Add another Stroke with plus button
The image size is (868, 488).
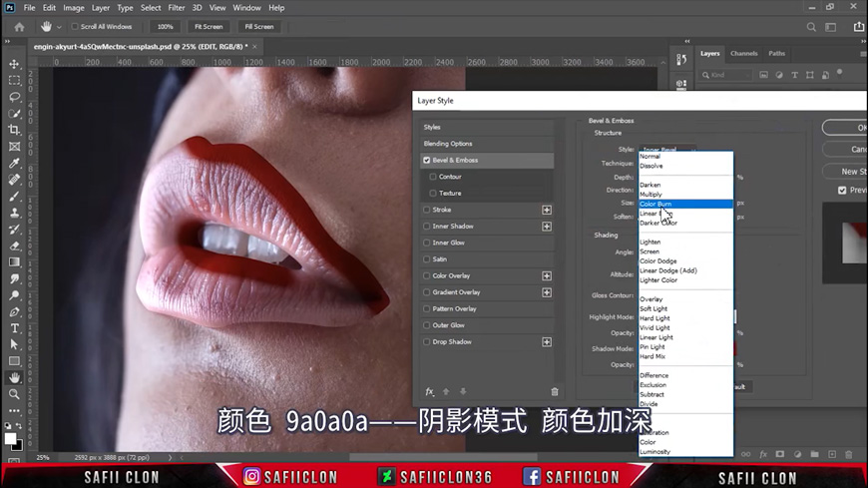point(547,210)
